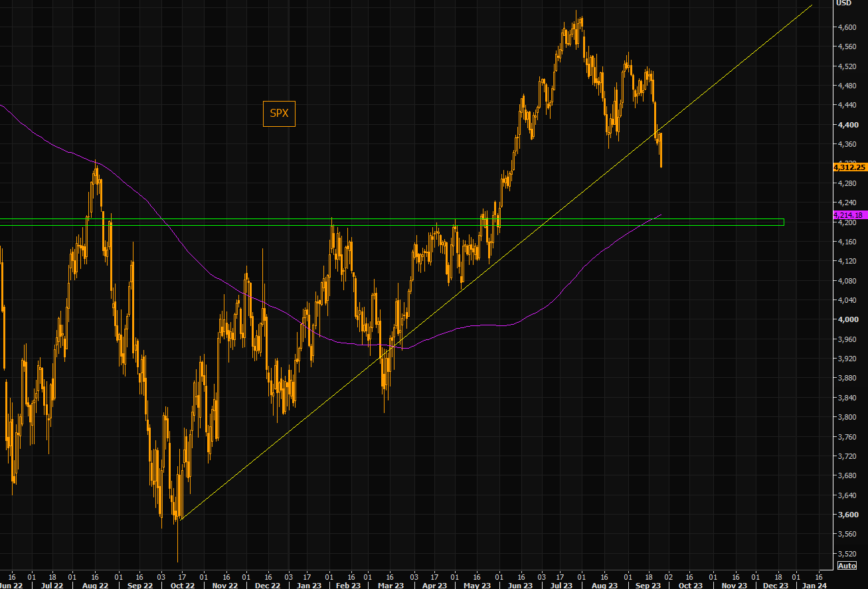The width and height of the screenshot is (868, 589).
Task: Click the green handle on horizontal line
Action: 784,222
